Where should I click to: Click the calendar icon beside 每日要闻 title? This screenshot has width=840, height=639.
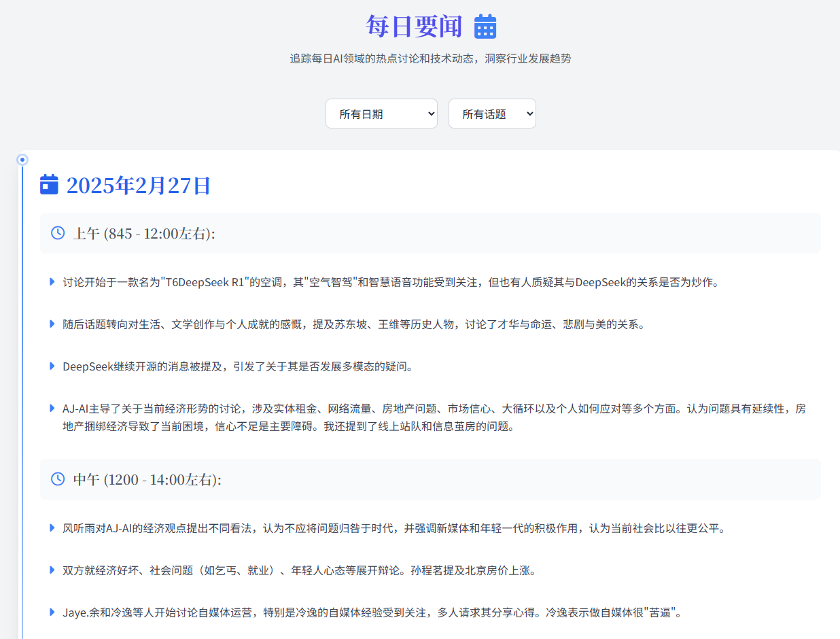tap(485, 27)
